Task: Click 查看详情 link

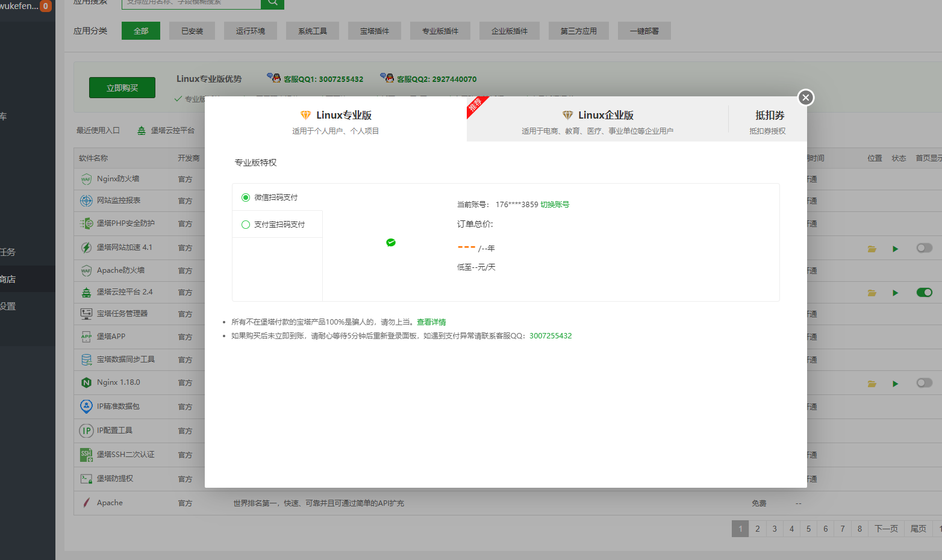Action: click(431, 322)
